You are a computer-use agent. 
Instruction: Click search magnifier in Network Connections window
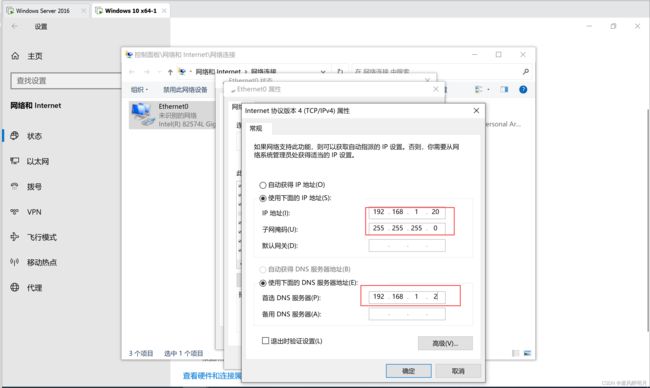pos(526,71)
